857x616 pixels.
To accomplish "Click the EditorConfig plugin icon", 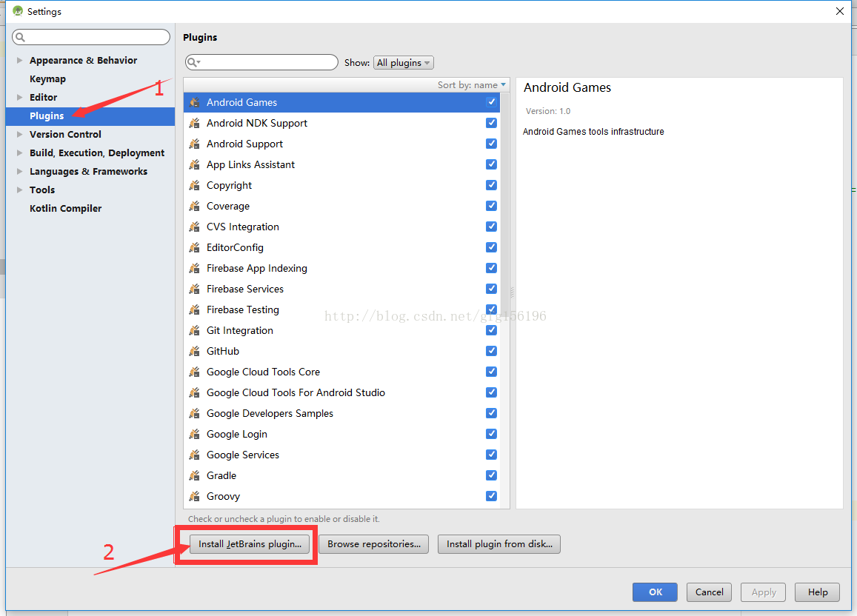I will tap(194, 247).
